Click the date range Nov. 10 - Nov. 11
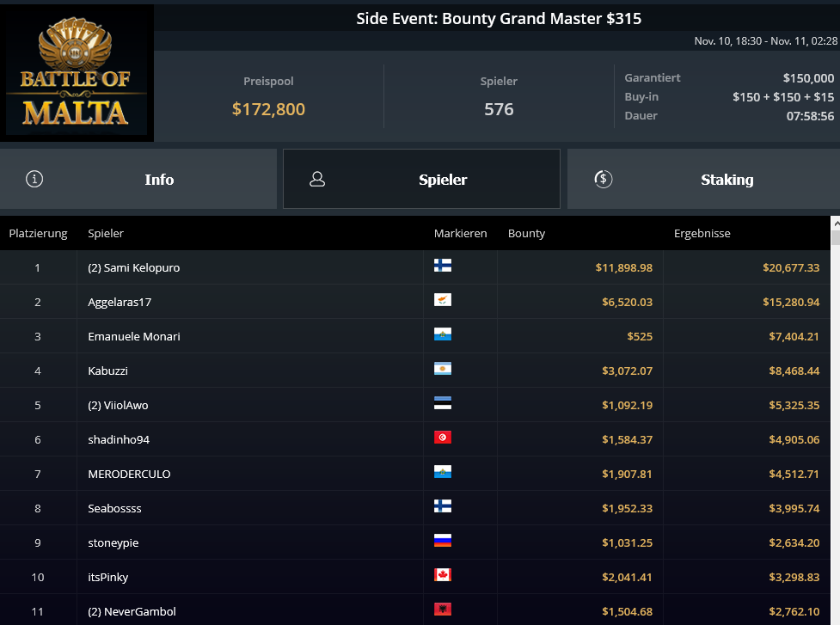The width and height of the screenshot is (840, 625). (x=765, y=41)
